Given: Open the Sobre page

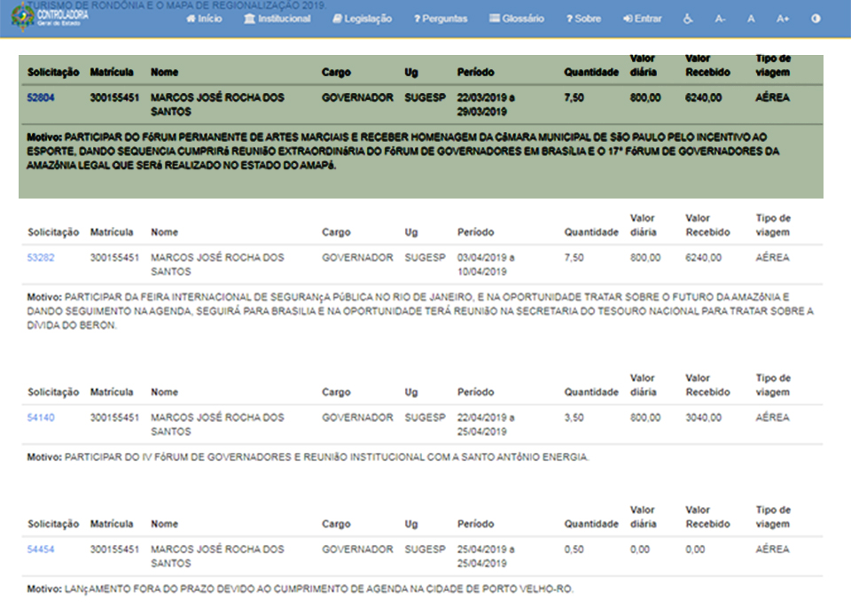Looking at the screenshot, I should [582, 19].
